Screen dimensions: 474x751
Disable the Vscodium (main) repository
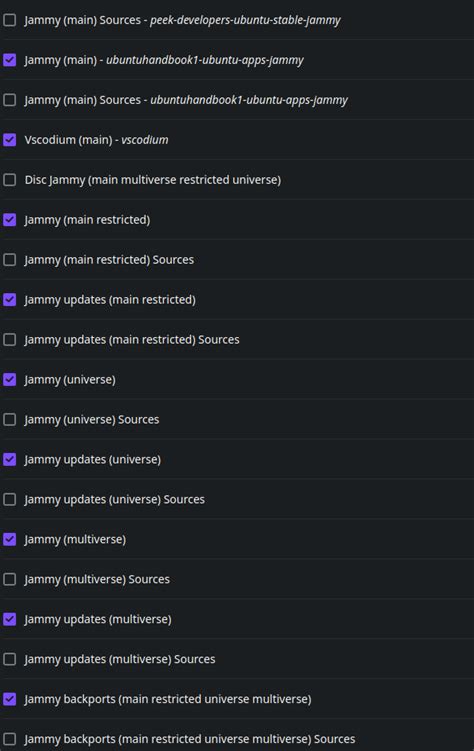coord(10,140)
